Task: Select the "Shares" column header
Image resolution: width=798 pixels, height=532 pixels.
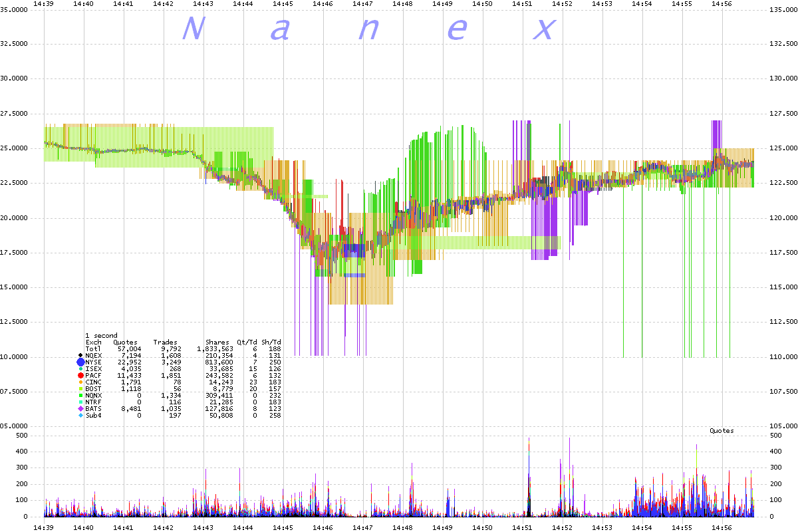Action: pyautogui.click(x=217, y=342)
